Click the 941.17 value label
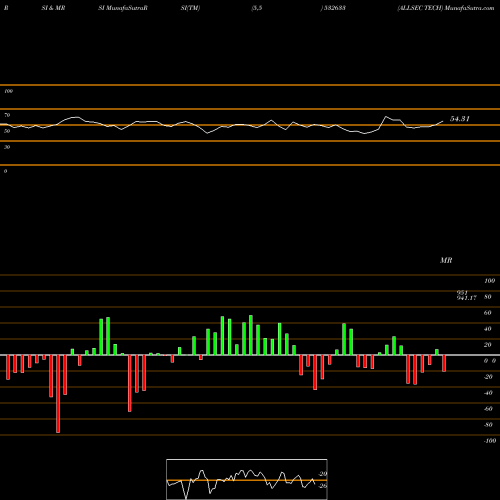This screenshot has height=500, width=500. 467,298
